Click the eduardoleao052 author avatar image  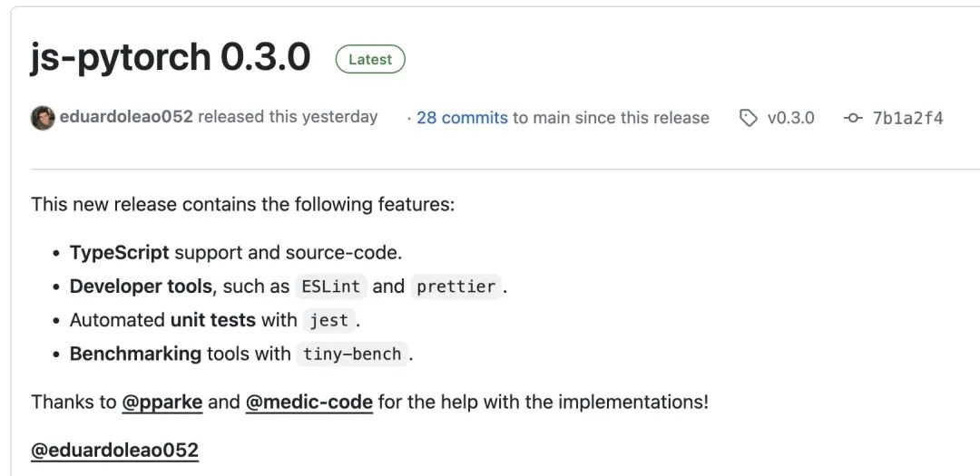point(43,118)
